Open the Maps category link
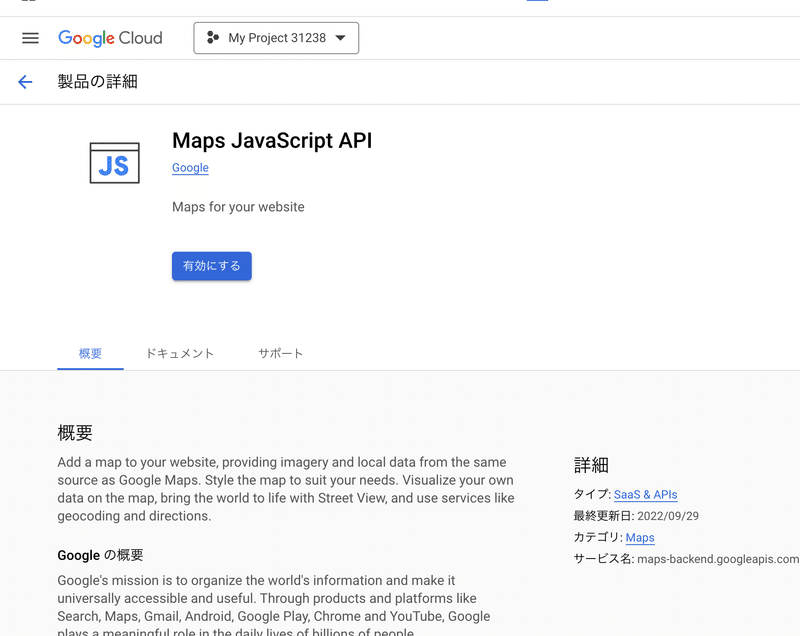This screenshot has width=800, height=636. [640, 538]
